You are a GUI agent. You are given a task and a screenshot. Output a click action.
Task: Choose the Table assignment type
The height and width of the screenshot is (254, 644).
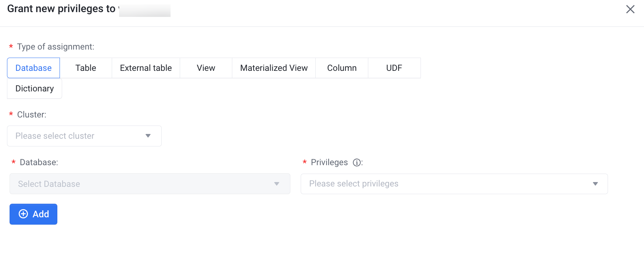(x=86, y=68)
